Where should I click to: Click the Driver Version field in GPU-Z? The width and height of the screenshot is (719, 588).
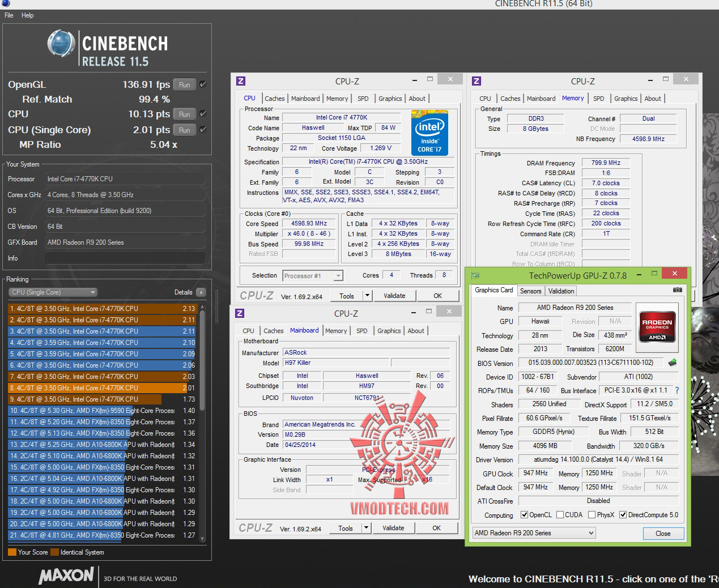click(x=598, y=459)
